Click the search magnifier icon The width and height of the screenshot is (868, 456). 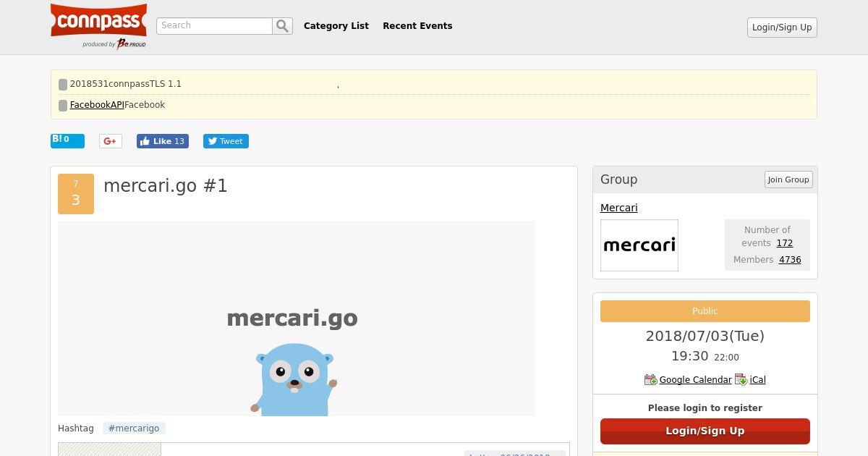(282, 26)
